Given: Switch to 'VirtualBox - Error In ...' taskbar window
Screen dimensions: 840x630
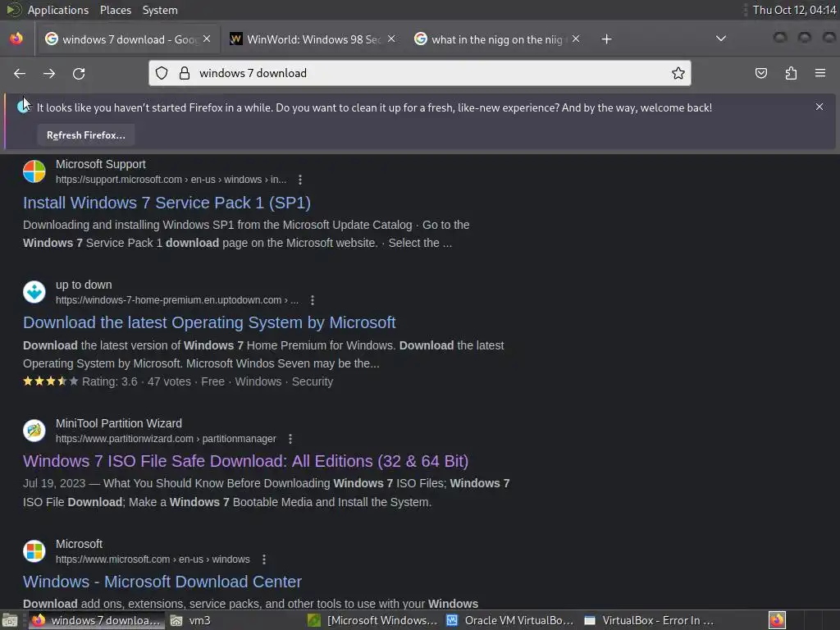Looking at the screenshot, I should point(649,620).
